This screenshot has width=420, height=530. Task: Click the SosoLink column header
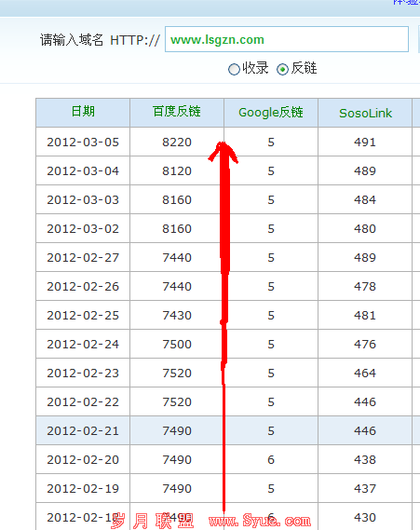click(365, 114)
